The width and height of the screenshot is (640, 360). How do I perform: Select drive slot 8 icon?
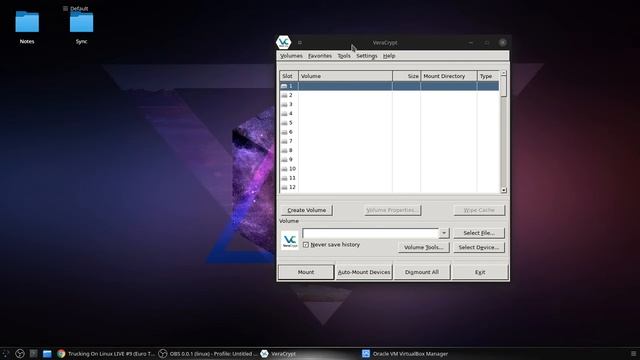click(x=284, y=150)
